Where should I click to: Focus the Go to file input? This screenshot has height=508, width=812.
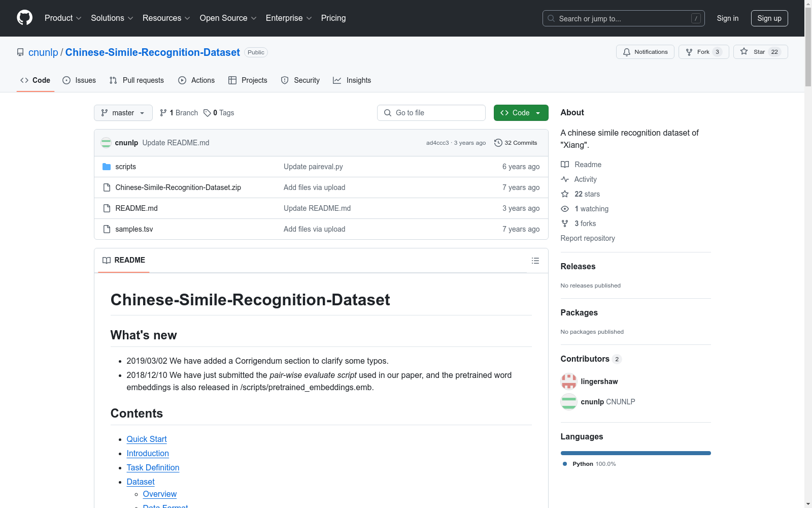(431, 113)
